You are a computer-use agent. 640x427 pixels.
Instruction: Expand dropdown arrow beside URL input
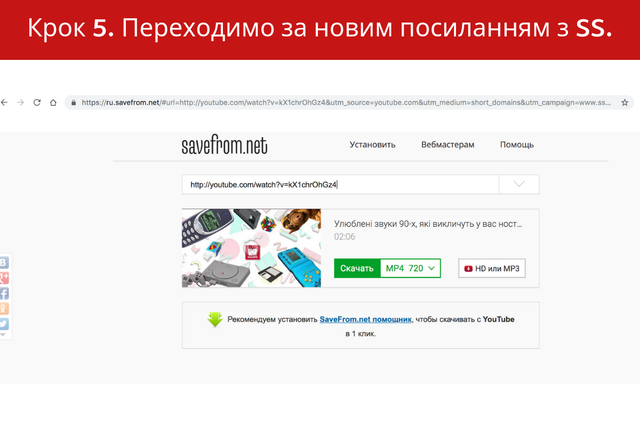click(519, 185)
